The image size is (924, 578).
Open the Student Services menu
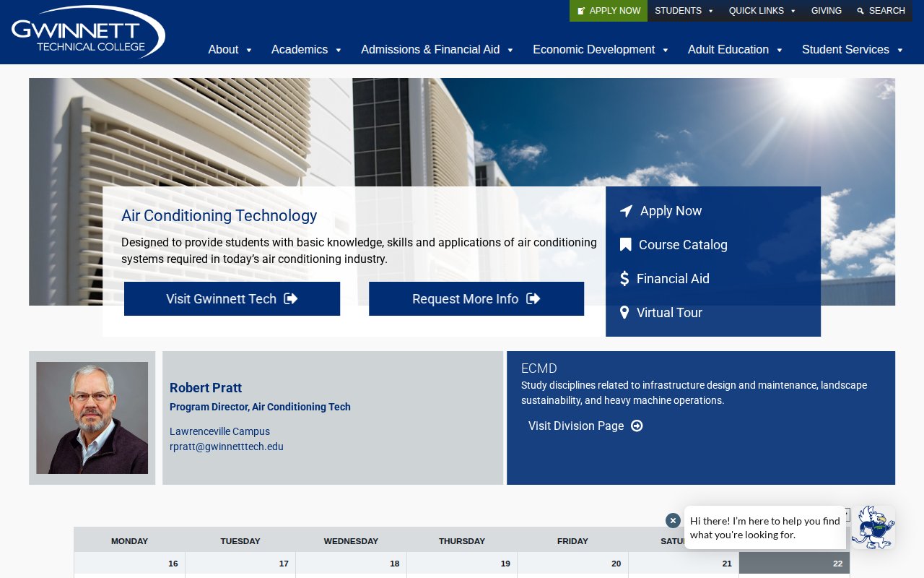click(x=852, y=50)
